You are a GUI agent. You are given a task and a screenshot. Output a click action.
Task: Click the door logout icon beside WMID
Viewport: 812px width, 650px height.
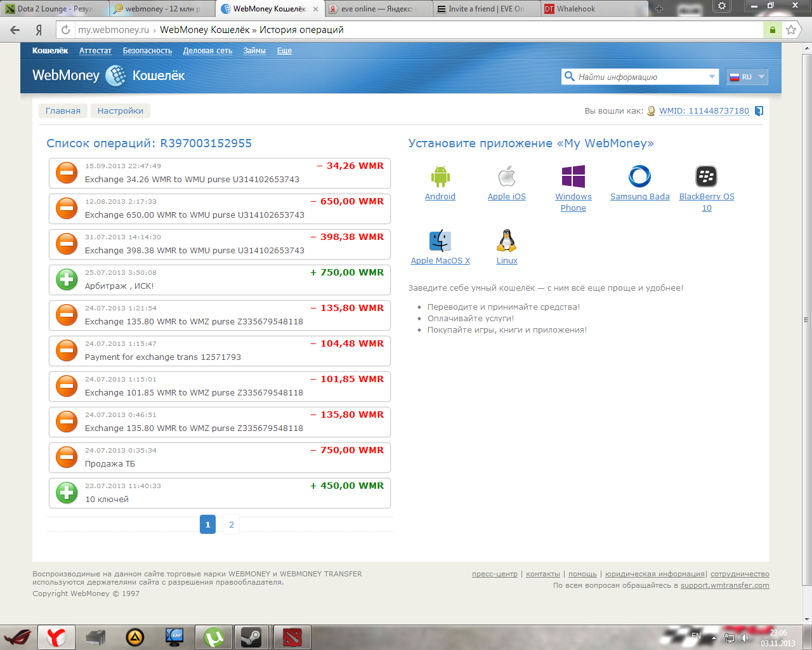(759, 111)
